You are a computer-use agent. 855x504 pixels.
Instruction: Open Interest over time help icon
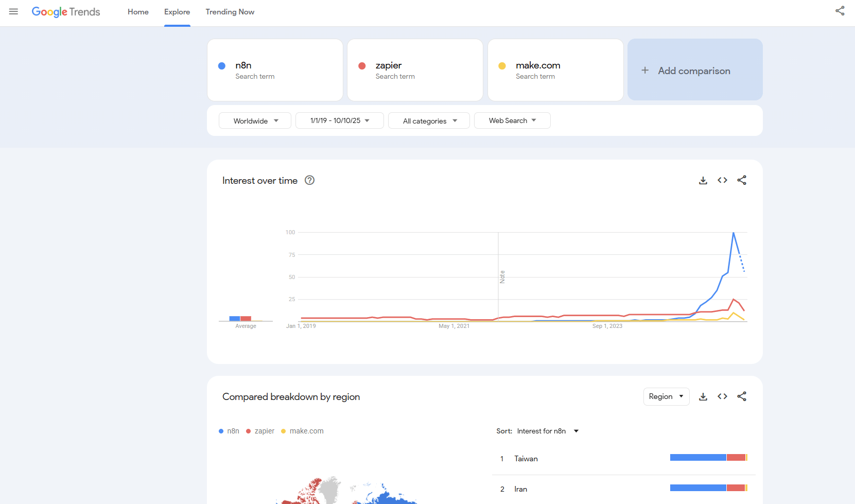click(x=309, y=180)
